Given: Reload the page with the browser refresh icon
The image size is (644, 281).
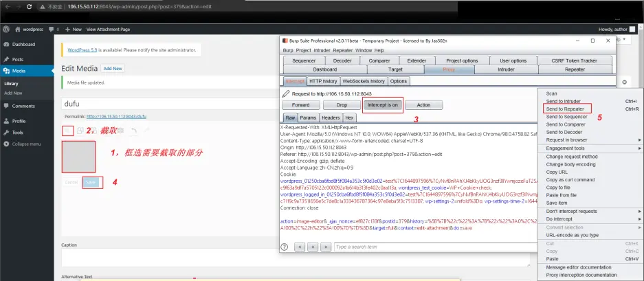Looking at the screenshot, I should tap(29, 7).
